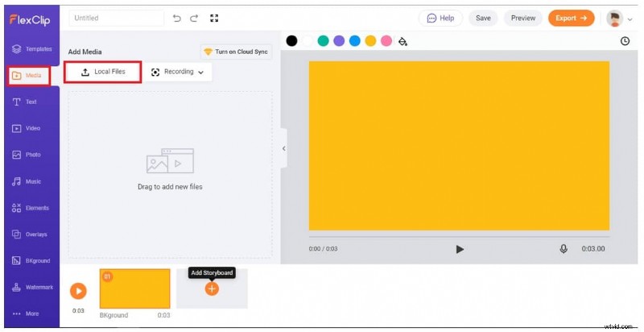Viewport: 644px width, 332px height.
Task: Redo the last action
Action: (x=194, y=18)
